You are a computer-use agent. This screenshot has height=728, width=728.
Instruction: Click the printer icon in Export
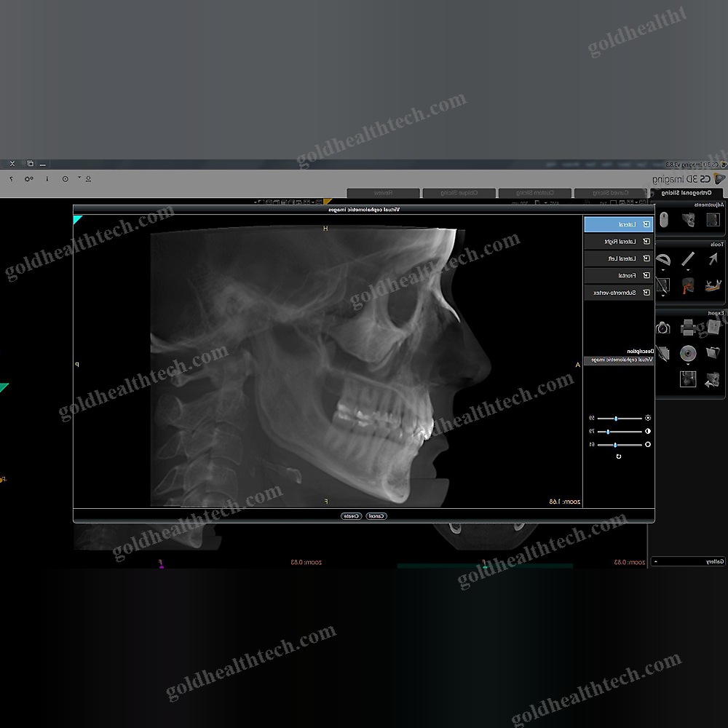pos(688,328)
